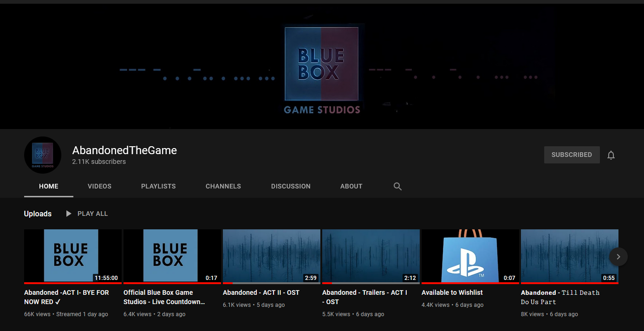The width and height of the screenshot is (644, 331).
Task: Click the 2:12 Trailers OST thumbnail
Action: coord(371,256)
